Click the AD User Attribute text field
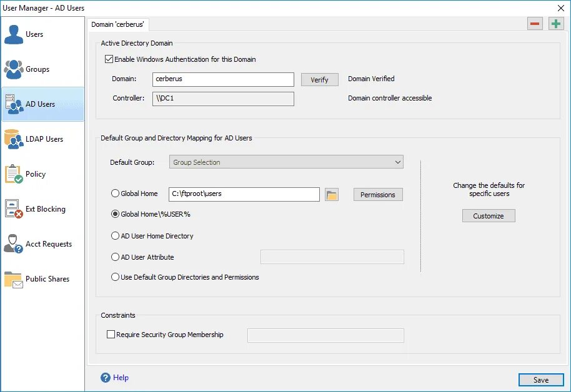Screen dimensions: 571x392 pos(332,257)
